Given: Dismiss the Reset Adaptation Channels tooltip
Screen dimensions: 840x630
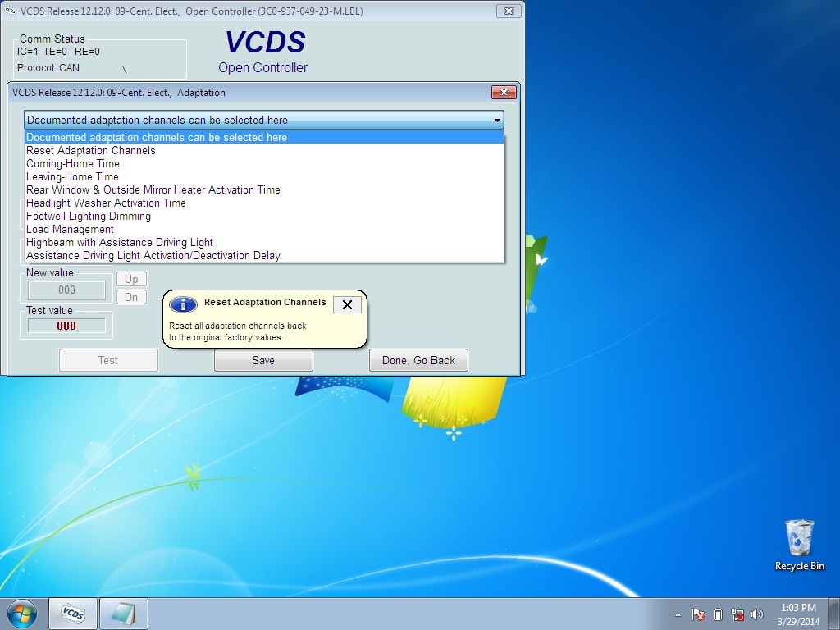Looking at the screenshot, I should coord(347,305).
